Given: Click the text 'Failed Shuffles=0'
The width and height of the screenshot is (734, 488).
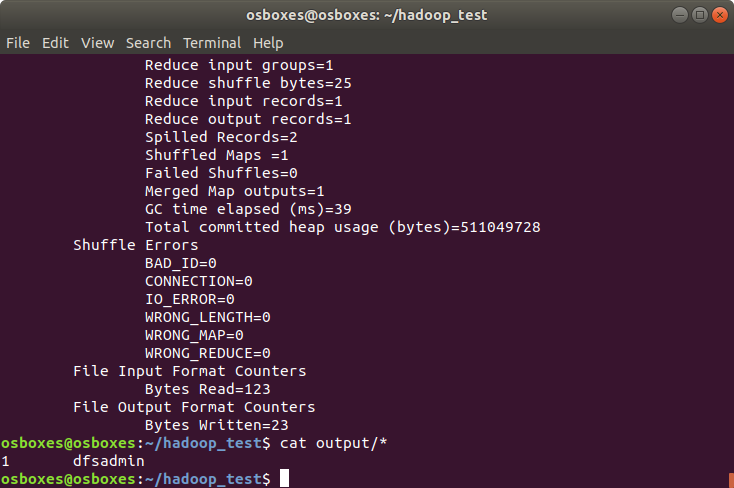Looking at the screenshot, I should pyautogui.click(x=221, y=173).
